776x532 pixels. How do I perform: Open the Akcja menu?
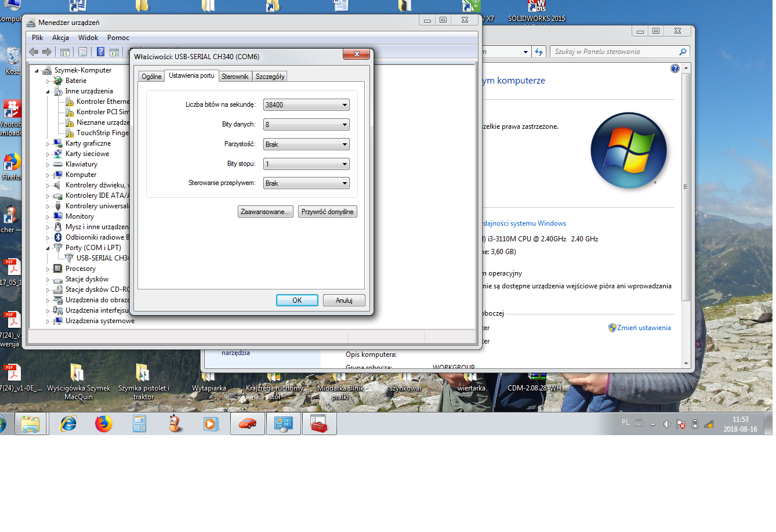(60, 38)
